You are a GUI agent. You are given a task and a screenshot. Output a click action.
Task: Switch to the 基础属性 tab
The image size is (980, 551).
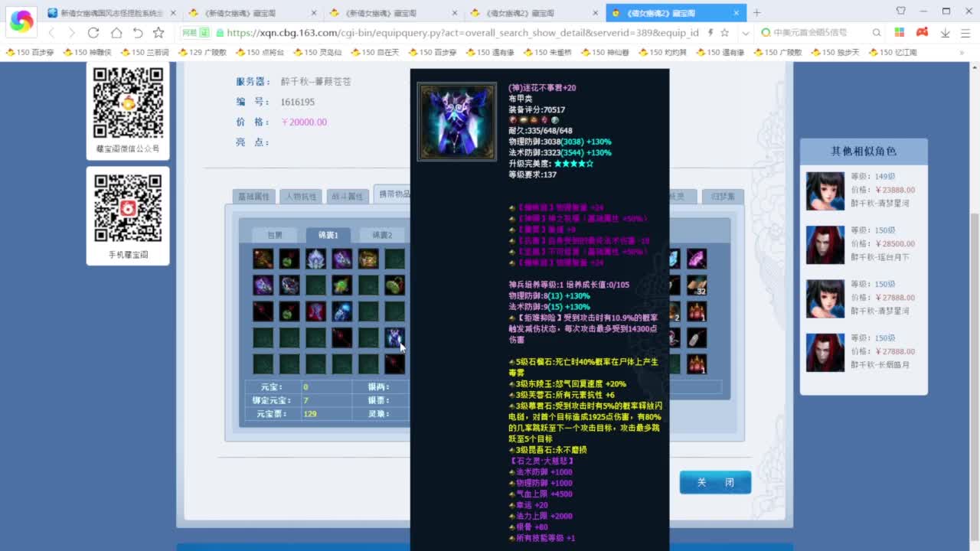(x=253, y=197)
